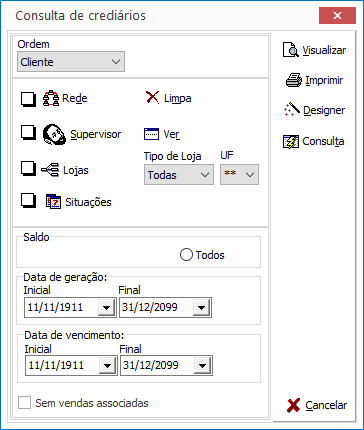Check the Sem vendas associadas option
The width and height of the screenshot is (364, 430).
click(25, 403)
